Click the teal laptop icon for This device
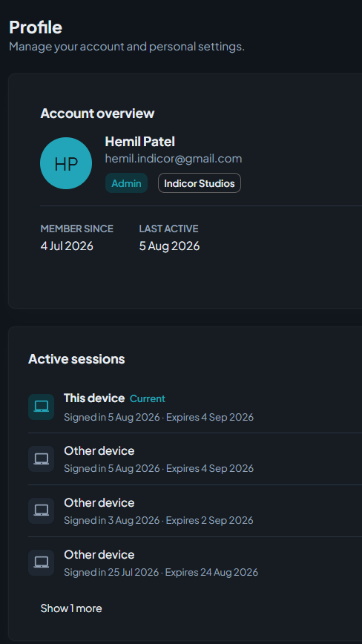The image size is (362, 644). click(x=41, y=407)
